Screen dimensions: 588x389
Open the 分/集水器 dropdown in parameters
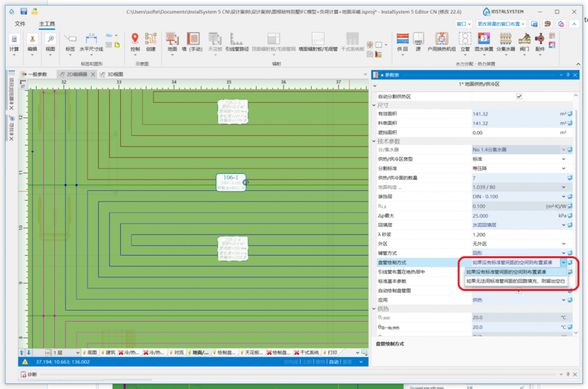click(x=563, y=150)
